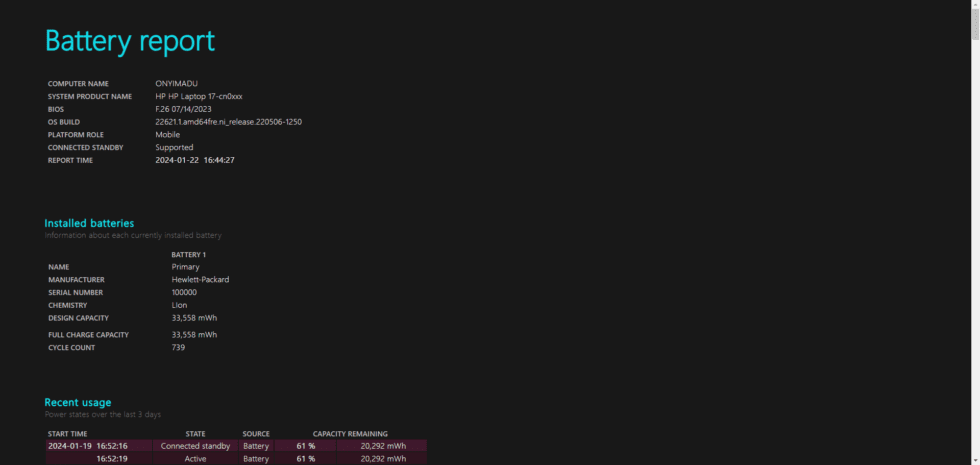Click the power states last 3 days subtitle

tap(103, 414)
